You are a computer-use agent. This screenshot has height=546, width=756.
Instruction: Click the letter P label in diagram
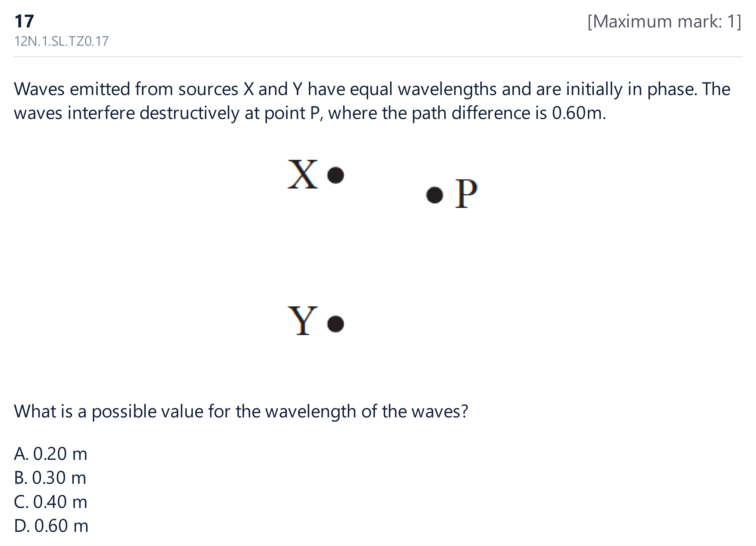click(x=466, y=194)
